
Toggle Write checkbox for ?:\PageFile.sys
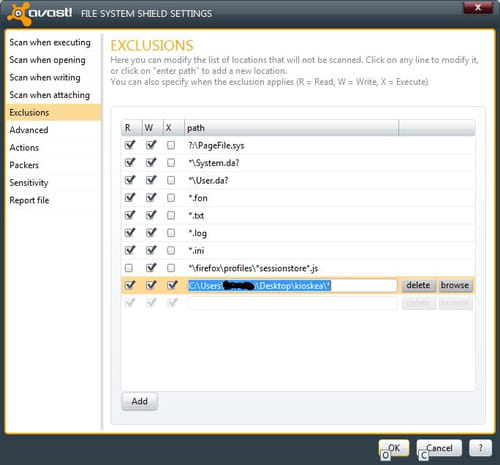(x=151, y=145)
